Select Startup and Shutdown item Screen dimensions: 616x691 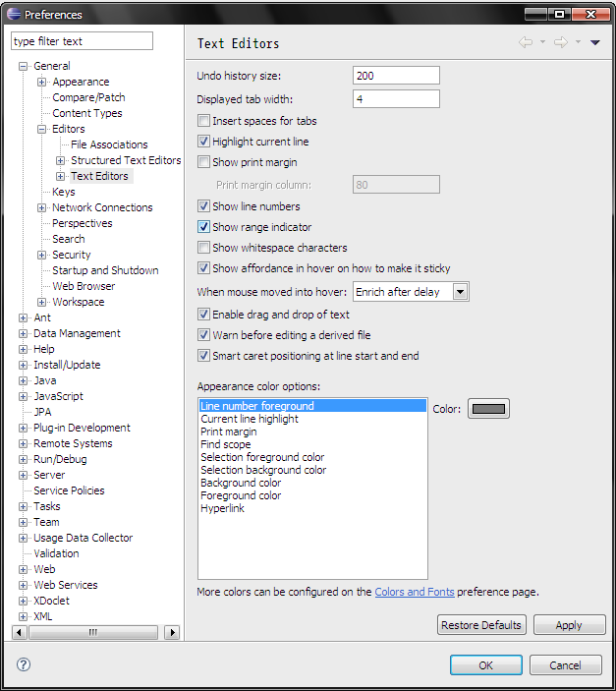(105, 270)
